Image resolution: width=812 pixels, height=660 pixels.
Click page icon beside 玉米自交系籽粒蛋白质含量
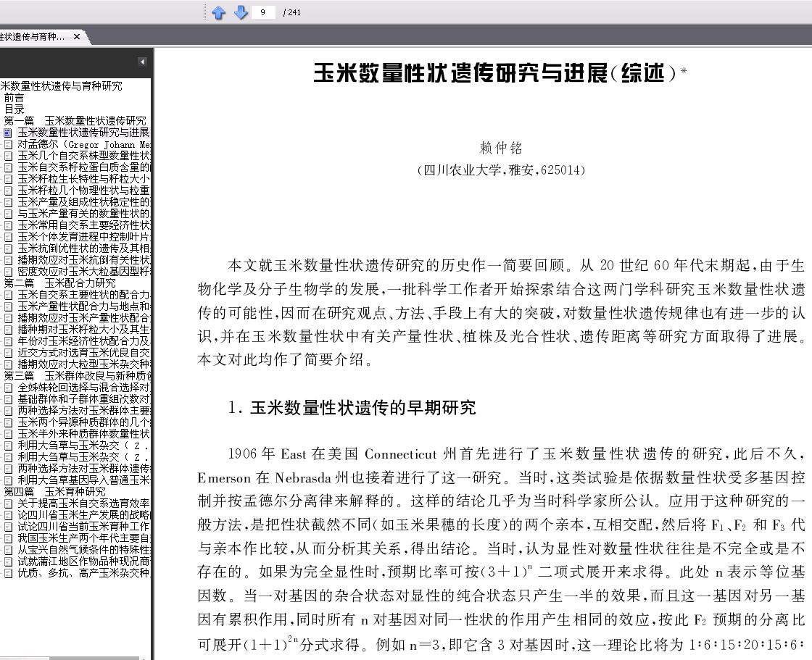coord(8,168)
